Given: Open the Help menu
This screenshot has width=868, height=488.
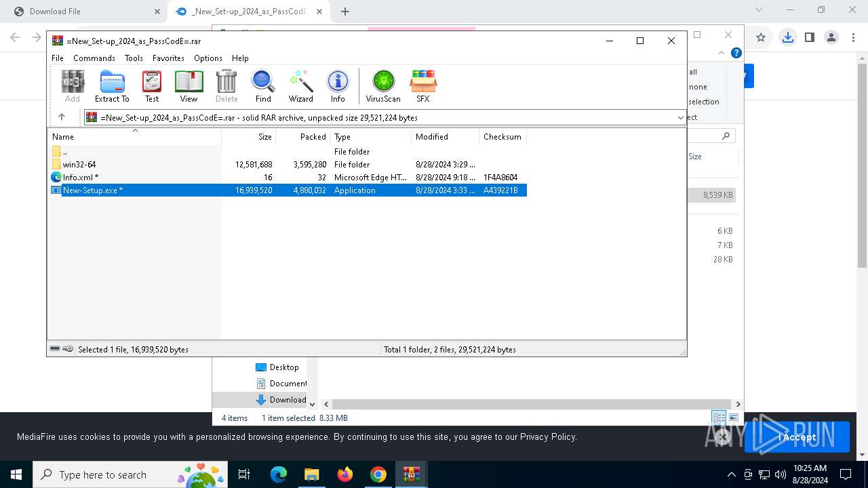Looking at the screenshot, I should 240,58.
